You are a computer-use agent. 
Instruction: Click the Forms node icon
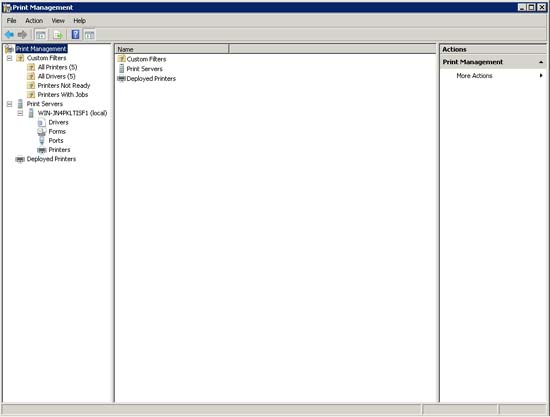point(42,131)
